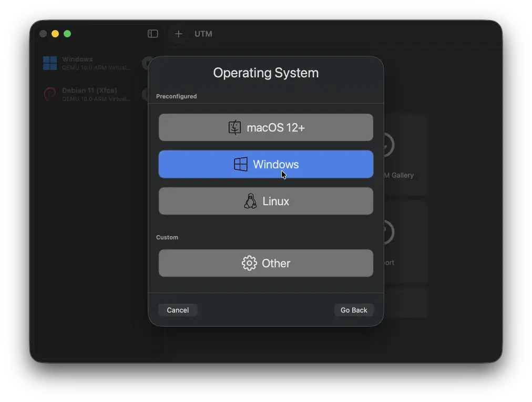
Task: Cancel the Operating System dialog
Action: (178, 310)
